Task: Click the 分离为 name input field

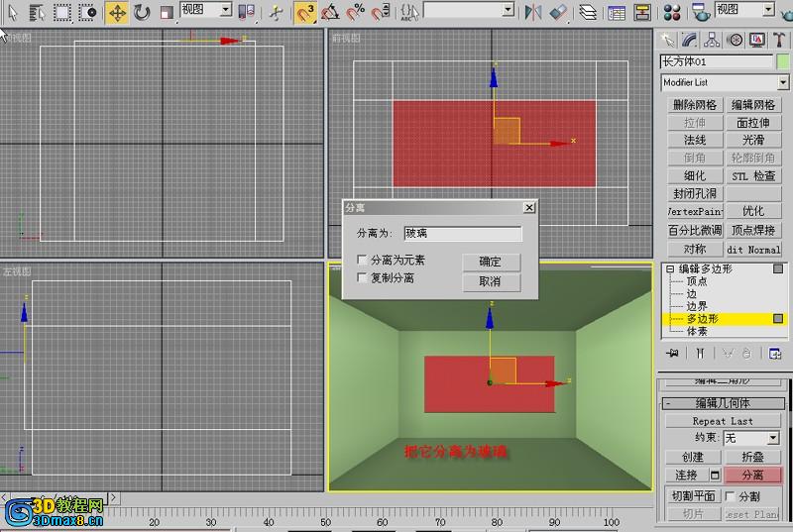Action: [463, 234]
